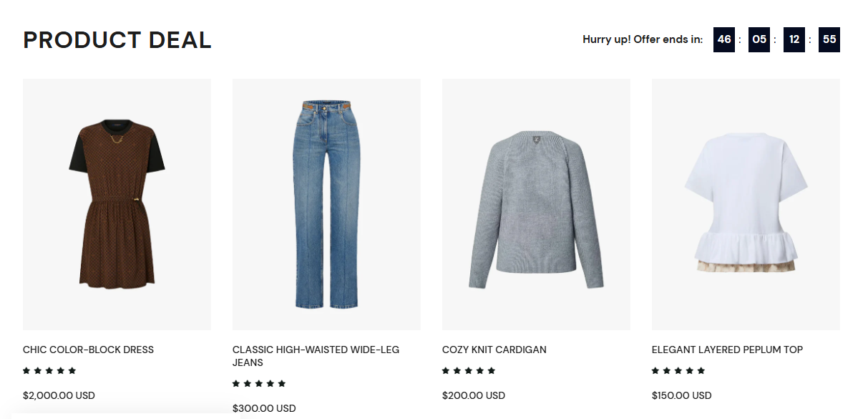This screenshot has width=868, height=419.
Task: Open the Chic Color-Block Dress product image
Action: (117, 204)
